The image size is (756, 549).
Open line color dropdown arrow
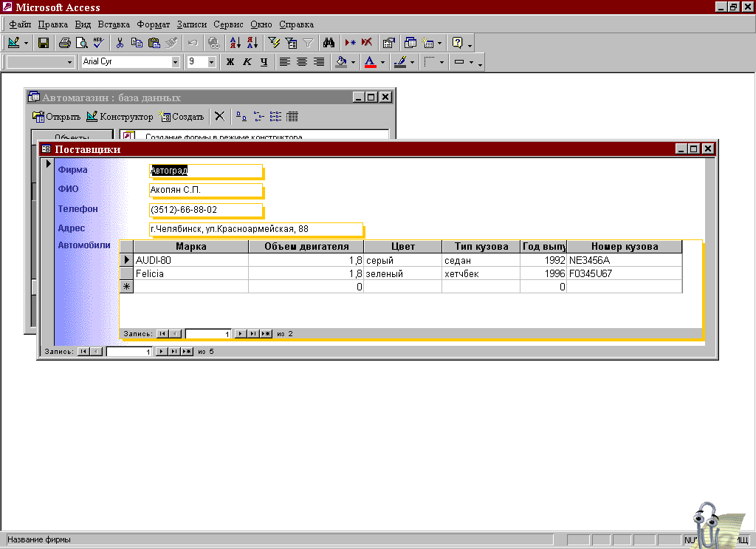pos(412,62)
